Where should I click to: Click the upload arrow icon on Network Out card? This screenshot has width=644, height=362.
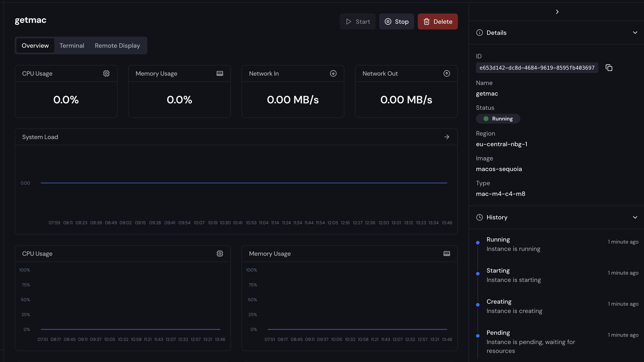coord(447,73)
